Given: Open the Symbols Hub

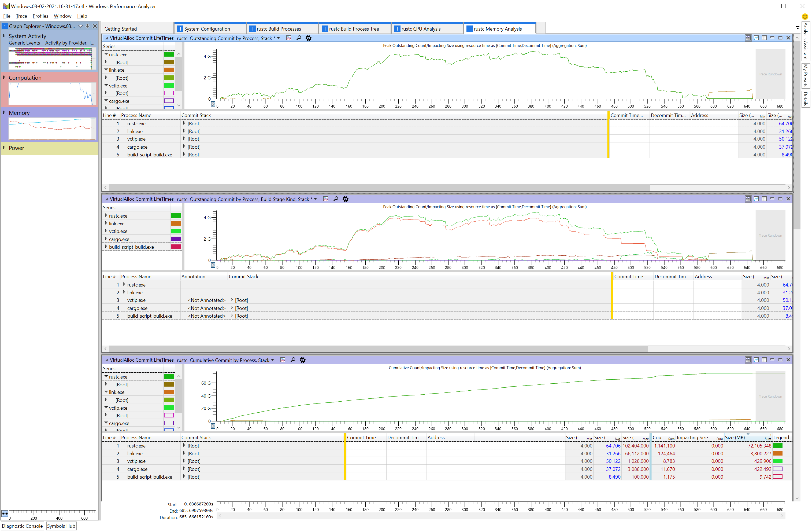Looking at the screenshot, I should (x=61, y=526).
